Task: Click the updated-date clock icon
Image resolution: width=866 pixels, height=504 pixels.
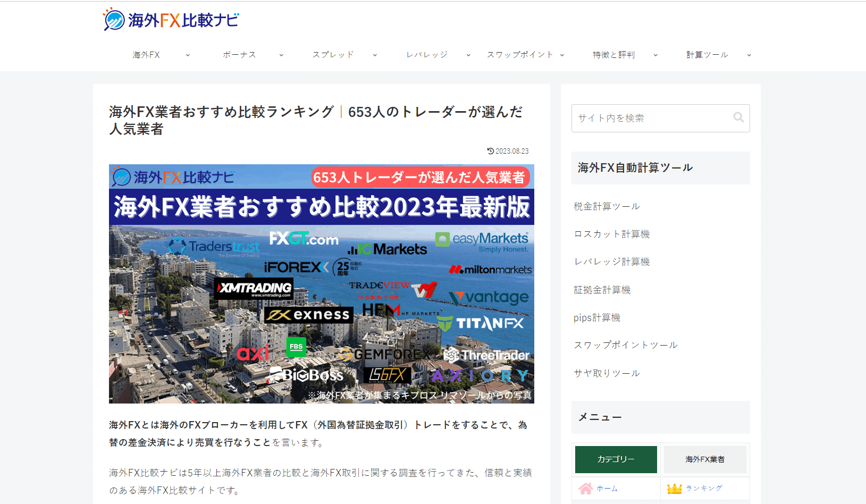Action: (491, 151)
